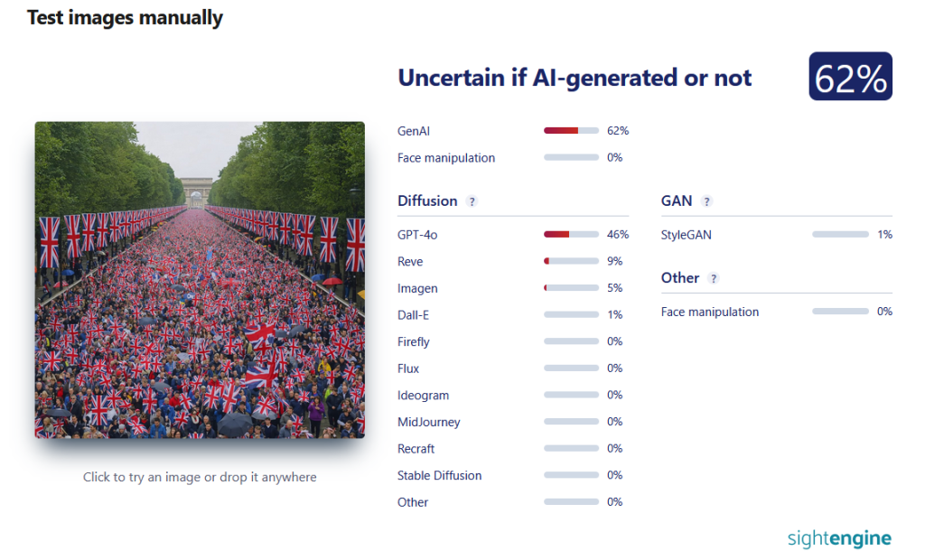Click the GAN help question mark icon
Image resolution: width=925 pixels, height=560 pixels.
click(x=706, y=201)
